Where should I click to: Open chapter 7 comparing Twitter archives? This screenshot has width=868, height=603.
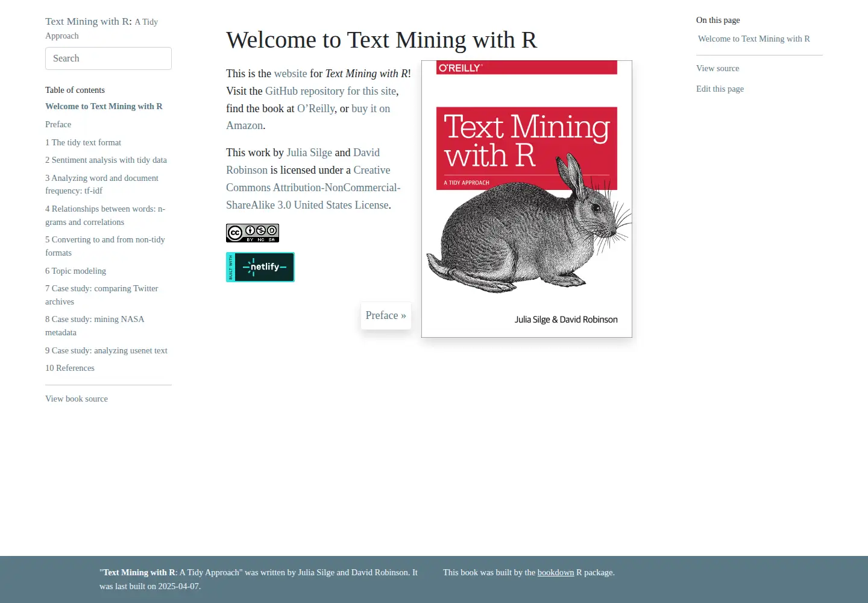point(102,295)
